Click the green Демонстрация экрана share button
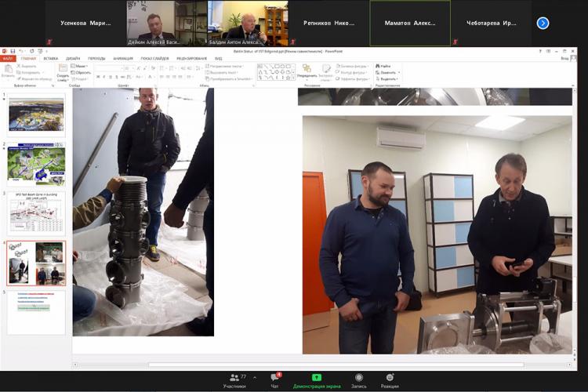Image resolution: width=588 pixels, height=392 pixels. click(x=317, y=379)
